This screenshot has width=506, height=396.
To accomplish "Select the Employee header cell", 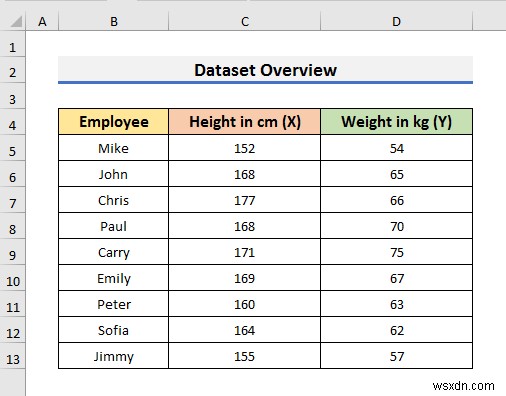I will pyautogui.click(x=114, y=122).
